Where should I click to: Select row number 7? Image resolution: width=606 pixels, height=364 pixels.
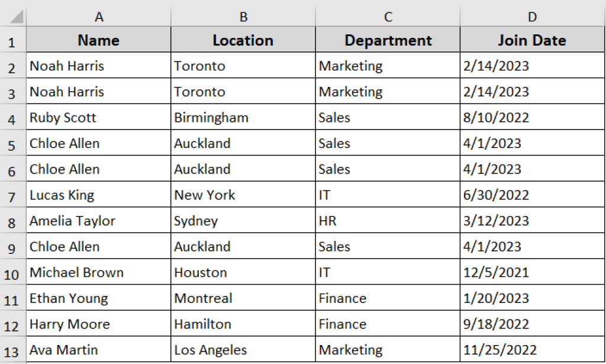(x=13, y=195)
